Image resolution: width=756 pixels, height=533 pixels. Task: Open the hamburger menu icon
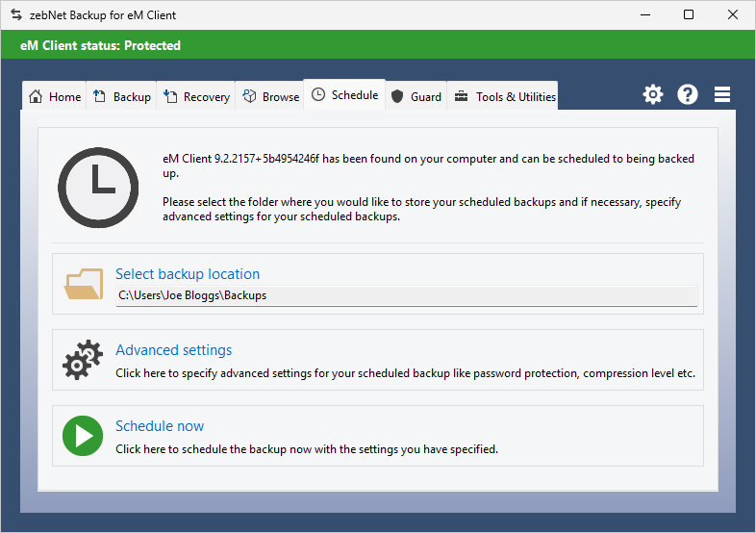(x=722, y=94)
